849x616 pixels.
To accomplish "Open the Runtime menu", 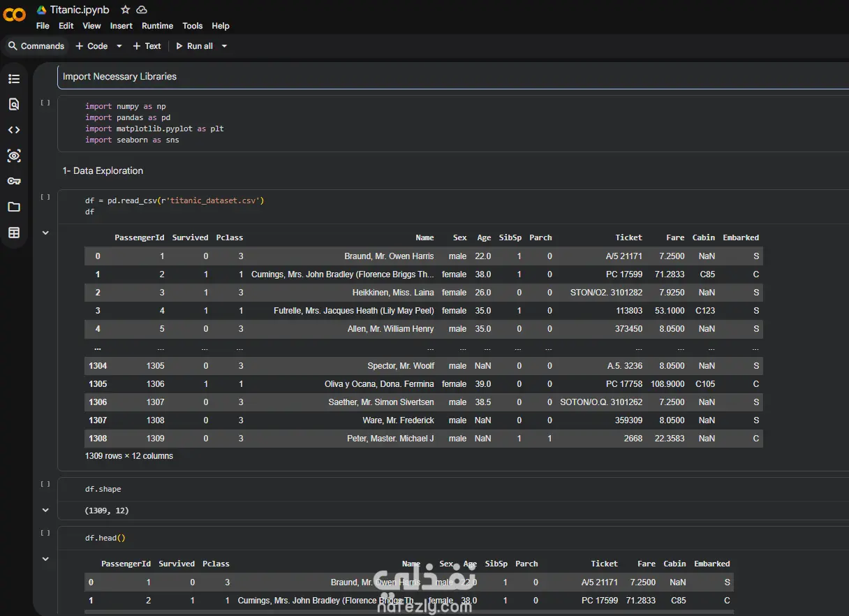I will tap(157, 26).
